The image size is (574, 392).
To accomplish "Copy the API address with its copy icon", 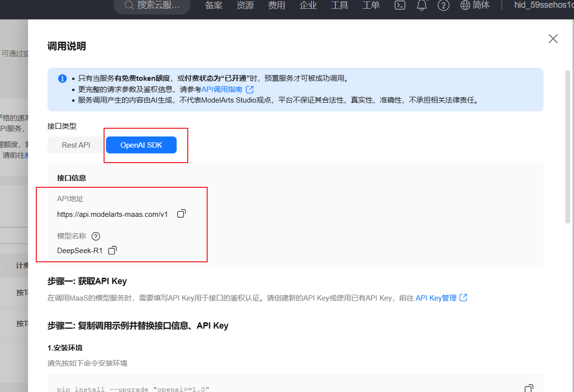I will pos(181,213).
